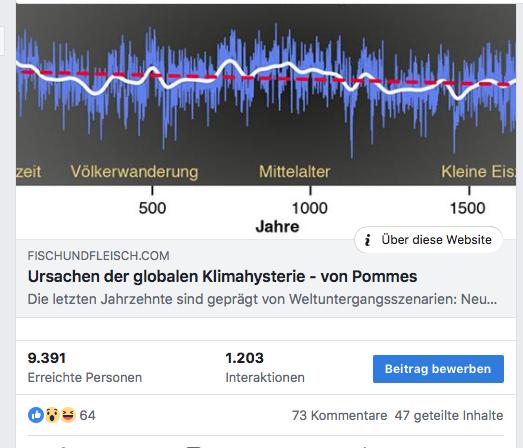The image size is (523, 448).
Task: Click the Wow reaction emoji
Action: pyautogui.click(x=52, y=415)
